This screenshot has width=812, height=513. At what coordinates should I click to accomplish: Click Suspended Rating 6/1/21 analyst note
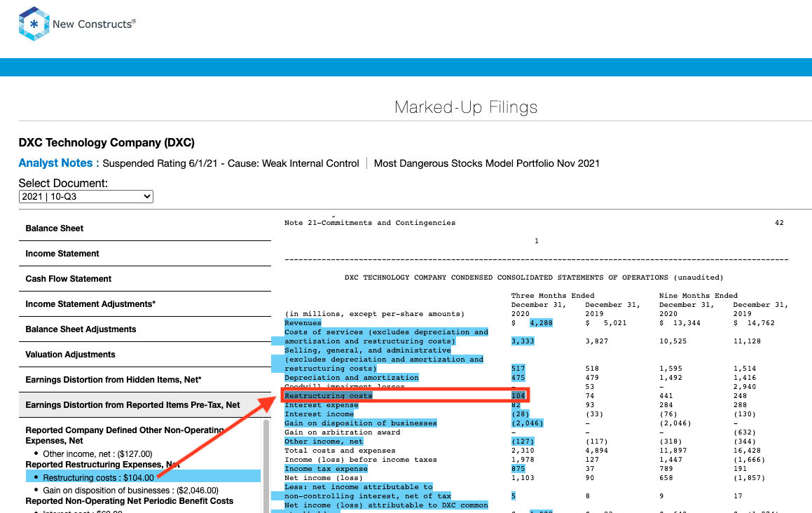(230, 164)
